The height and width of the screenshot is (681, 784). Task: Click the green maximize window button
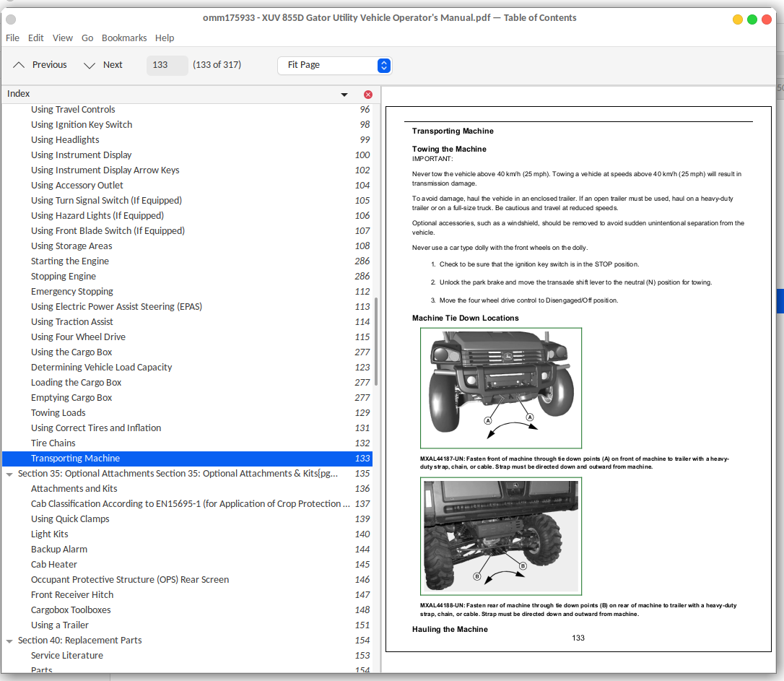[x=752, y=19]
